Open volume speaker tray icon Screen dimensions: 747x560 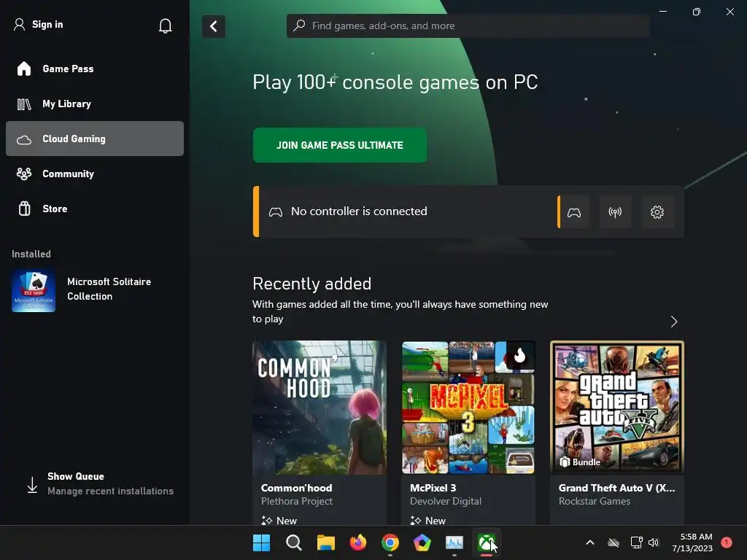point(654,542)
